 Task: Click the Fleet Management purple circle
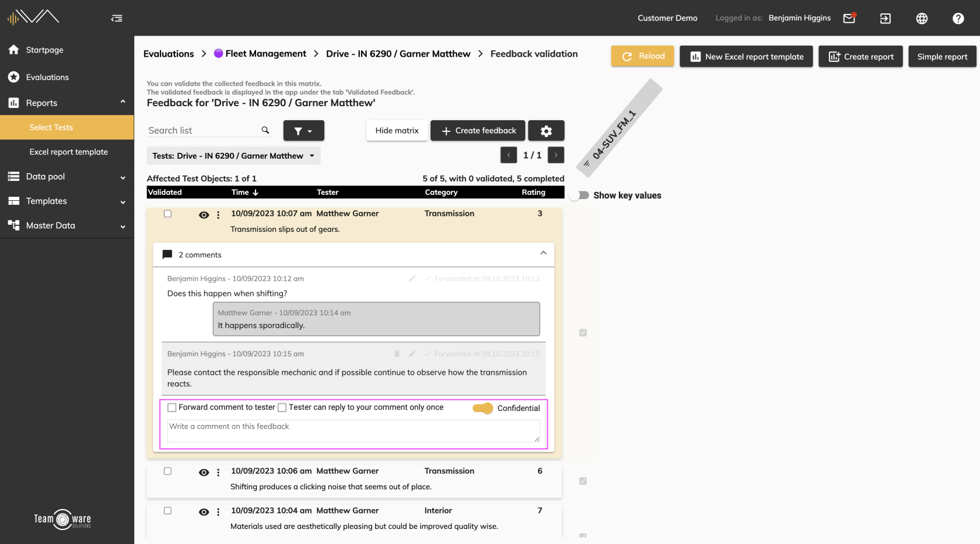tap(218, 53)
